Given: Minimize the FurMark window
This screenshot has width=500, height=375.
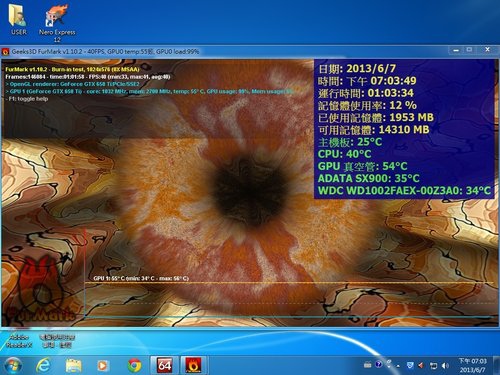Looking at the screenshot, I should (456, 50).
